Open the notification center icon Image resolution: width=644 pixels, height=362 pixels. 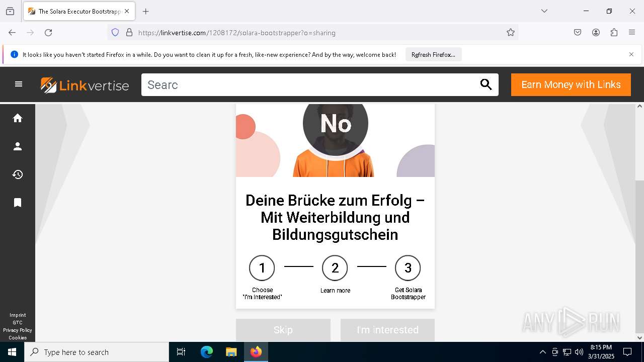coord(627,352)
